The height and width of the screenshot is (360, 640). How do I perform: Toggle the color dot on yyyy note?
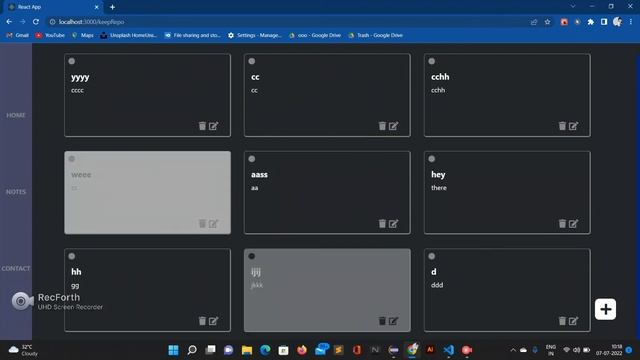(x=72, y=61)
